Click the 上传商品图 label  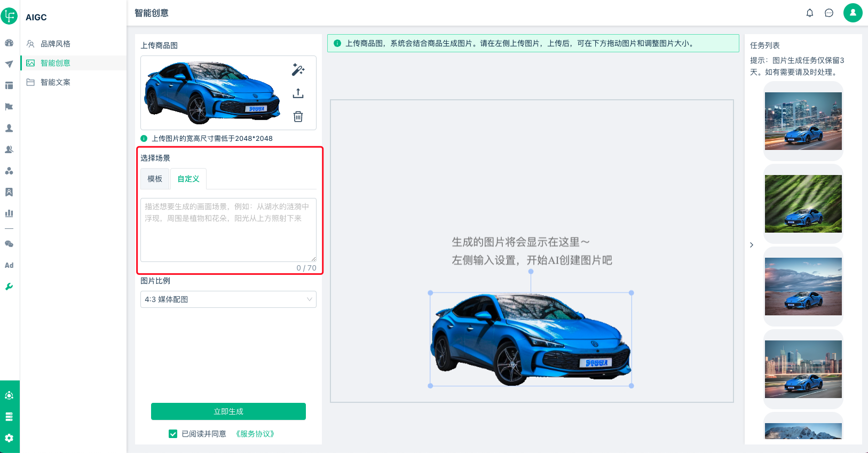(x=159, y=45)
